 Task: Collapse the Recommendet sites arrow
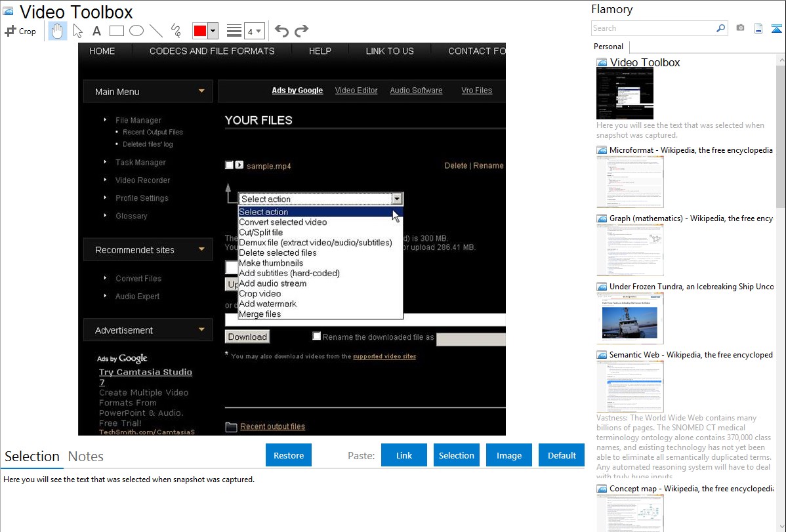pos(201,249)
